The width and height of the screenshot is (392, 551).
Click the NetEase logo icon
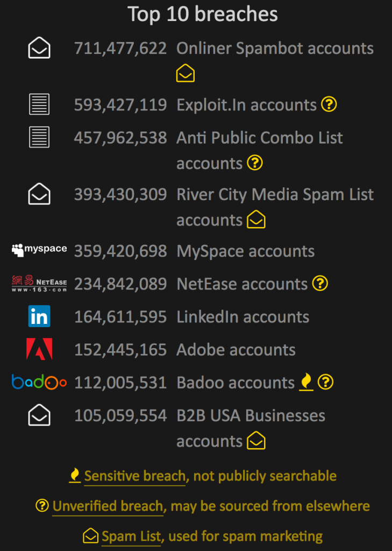coord(39,284)
